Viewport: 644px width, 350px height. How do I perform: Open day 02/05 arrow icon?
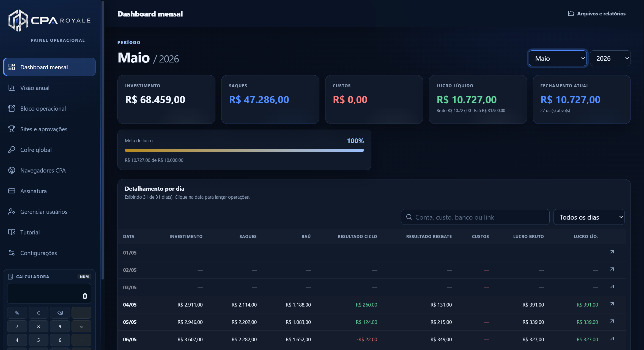point(612,269)
